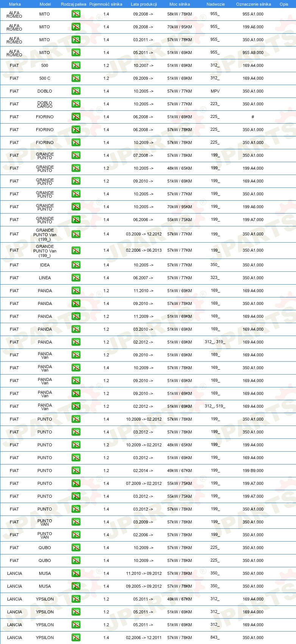
Task: Click fuel icon in GRANDE PUNTO 48kW/65KM row
Action: [x=76, y=168]
